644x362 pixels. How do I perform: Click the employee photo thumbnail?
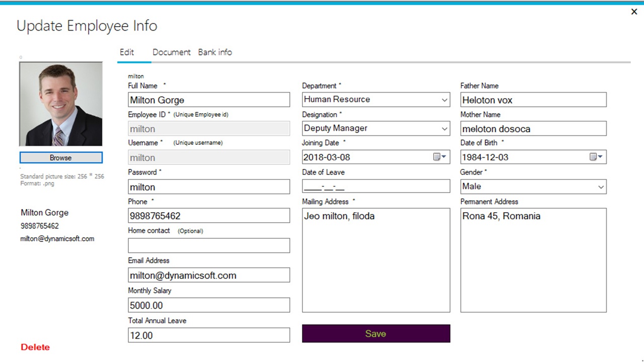click(x=60, y=103)
